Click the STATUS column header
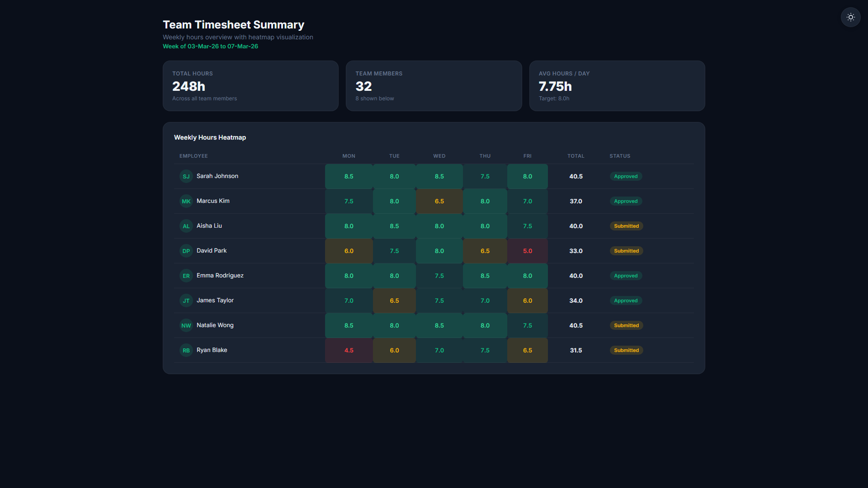 tap(620, 156)
